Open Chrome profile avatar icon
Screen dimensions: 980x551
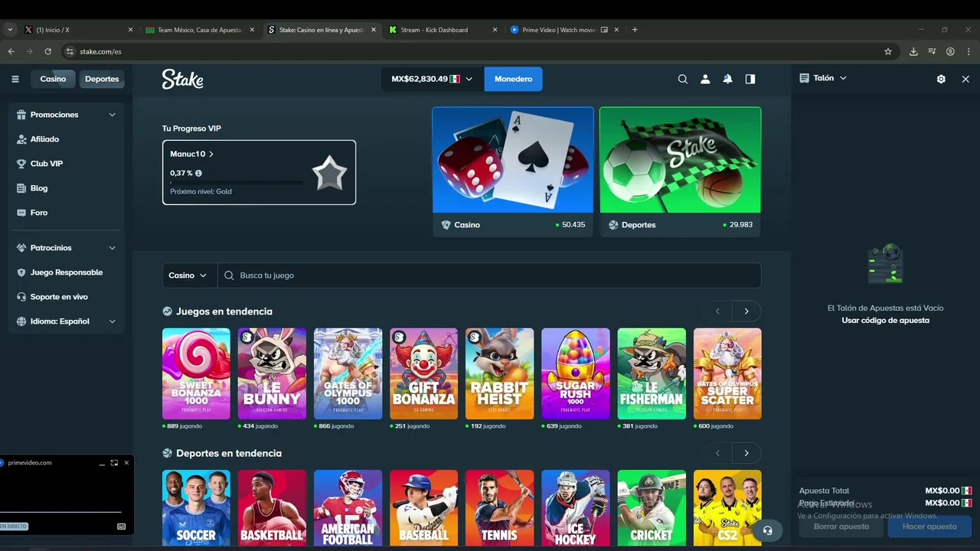coord(950,51)
